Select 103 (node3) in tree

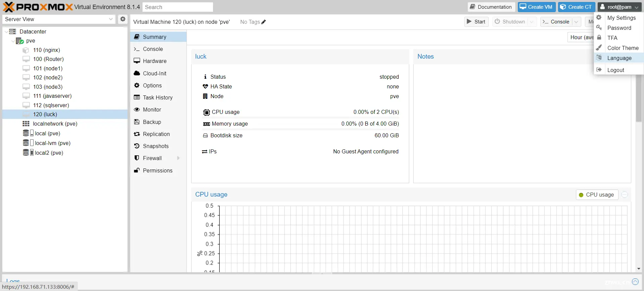pyautogui.click(x=65, y=87)
